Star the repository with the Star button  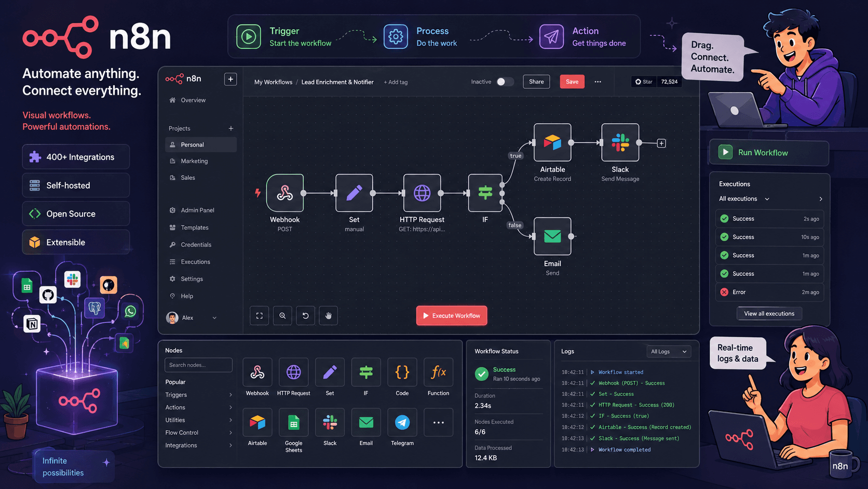[644, 82]
